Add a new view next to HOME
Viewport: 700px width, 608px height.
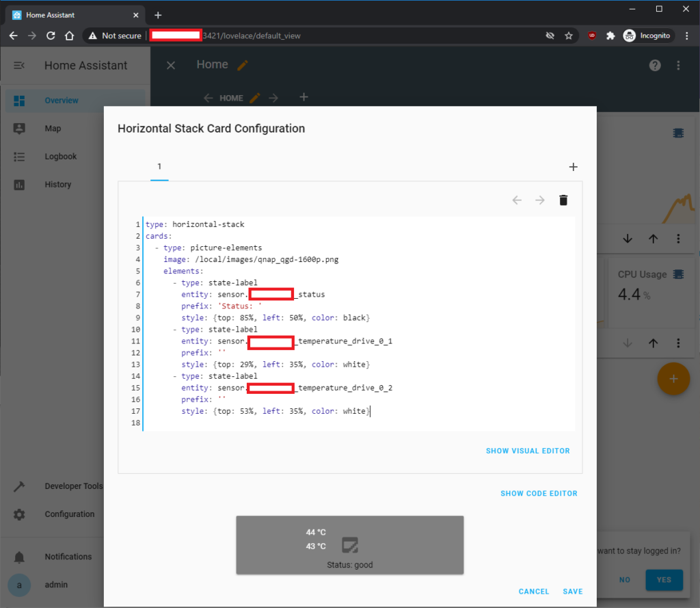pos(304,97)
